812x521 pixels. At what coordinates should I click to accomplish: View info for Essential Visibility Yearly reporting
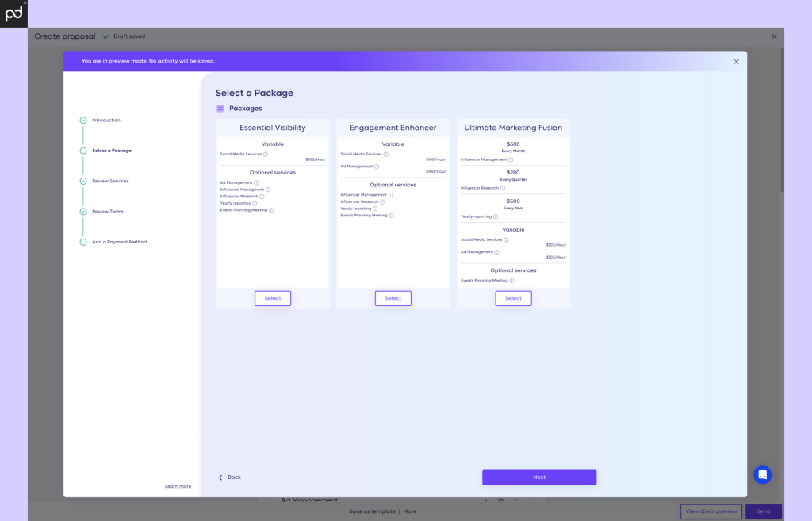[x=255, y=204]
